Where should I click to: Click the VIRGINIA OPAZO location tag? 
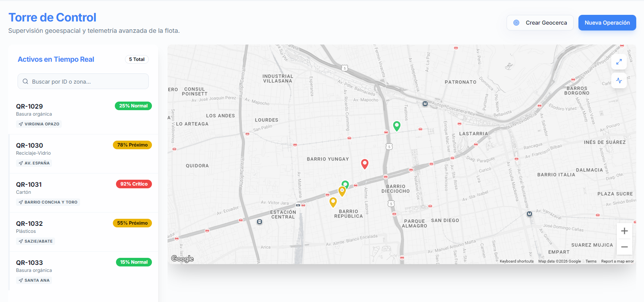(39, 124)
